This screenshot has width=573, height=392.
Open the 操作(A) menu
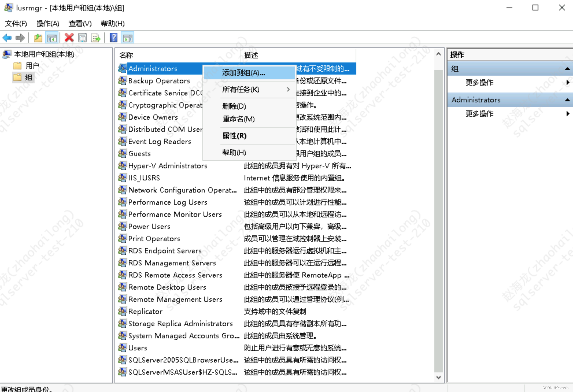coord(48,23)
